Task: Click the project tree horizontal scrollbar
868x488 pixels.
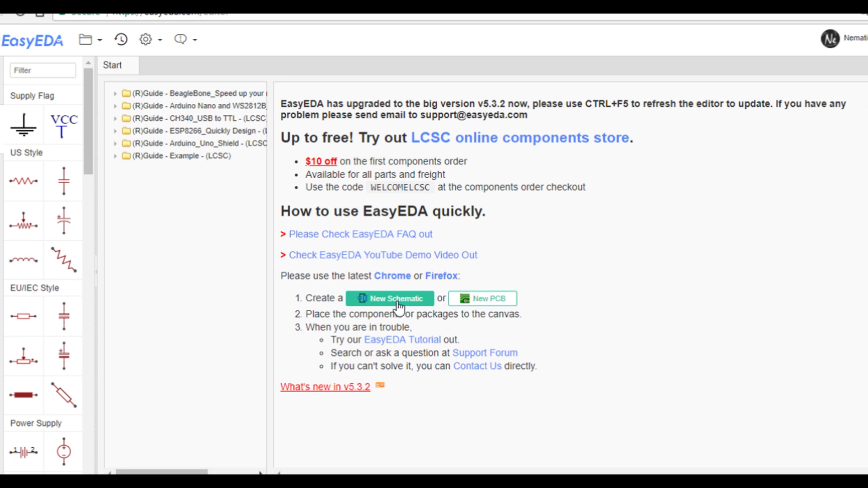Action: point(162,472)
